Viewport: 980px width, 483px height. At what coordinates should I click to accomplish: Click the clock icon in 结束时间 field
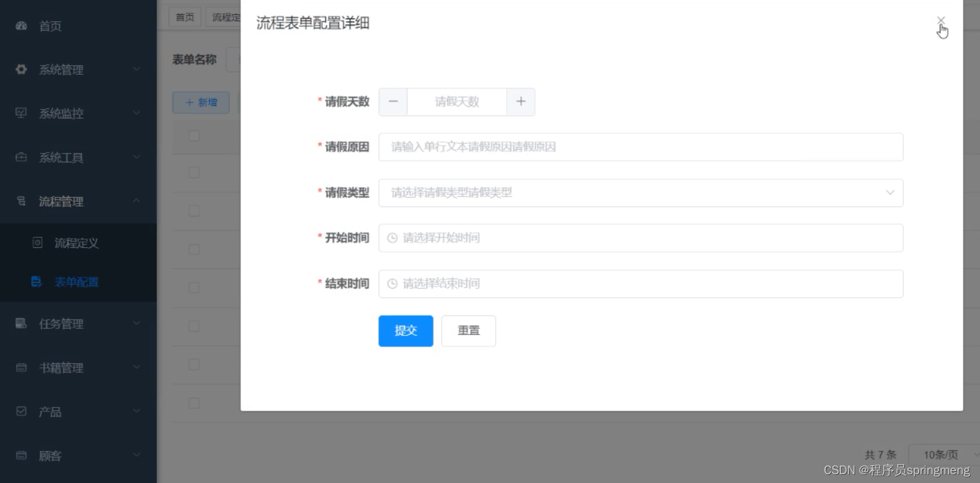click(x=393, y=284)
